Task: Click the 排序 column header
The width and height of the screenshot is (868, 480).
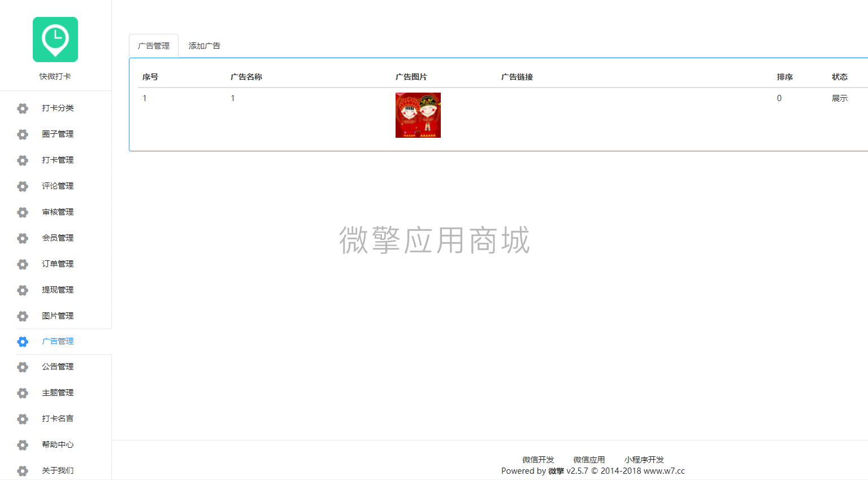Action: click(785, 77)
